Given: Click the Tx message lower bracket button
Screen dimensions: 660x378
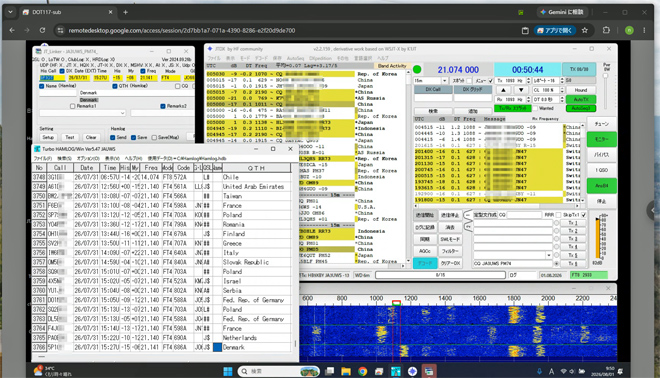Looking at the screenshot, I should (x=468, y=227).
